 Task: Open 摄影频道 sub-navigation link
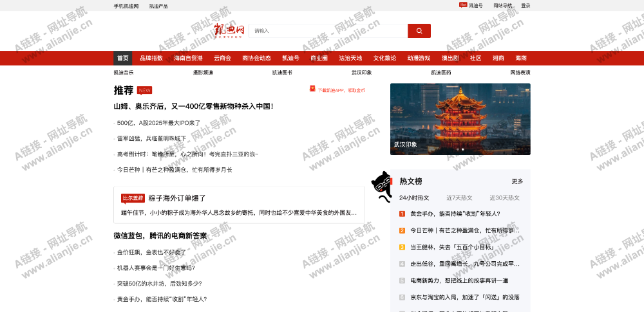point(203,73)
